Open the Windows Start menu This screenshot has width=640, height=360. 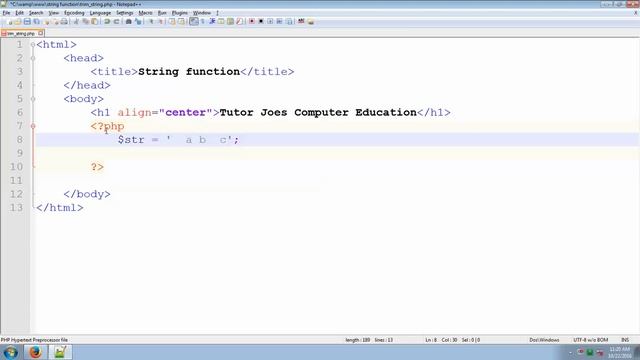click(10, 352)
